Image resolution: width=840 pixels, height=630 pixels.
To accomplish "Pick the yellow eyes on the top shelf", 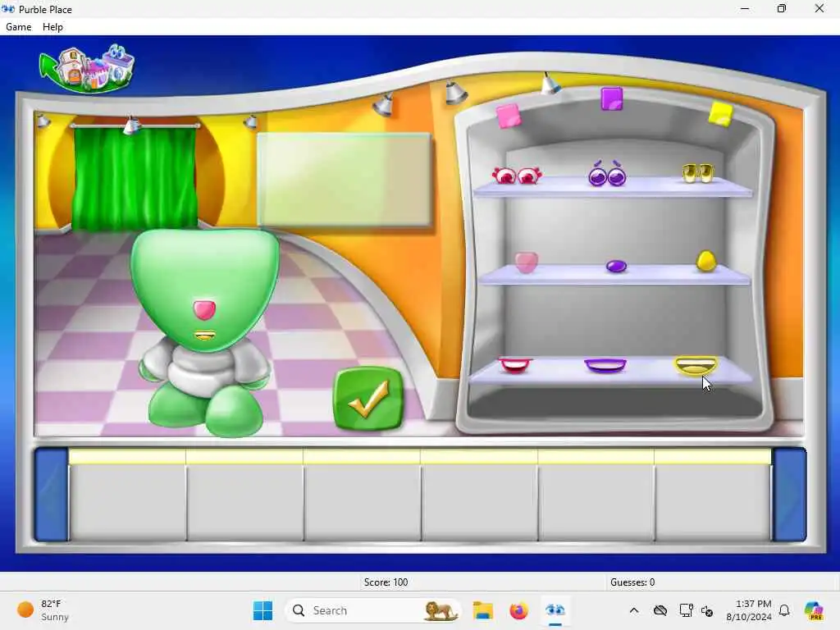I will (697, 172).
